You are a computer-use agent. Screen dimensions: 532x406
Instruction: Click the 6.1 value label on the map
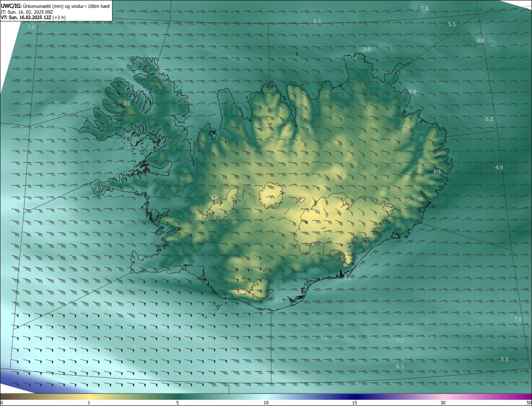pyautogui.click(x=437, y=171)
